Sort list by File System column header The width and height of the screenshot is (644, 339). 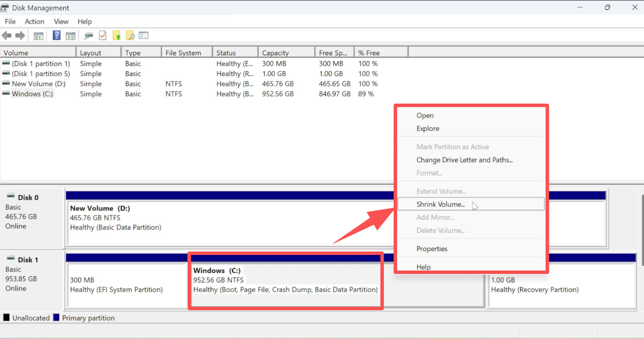183,53
